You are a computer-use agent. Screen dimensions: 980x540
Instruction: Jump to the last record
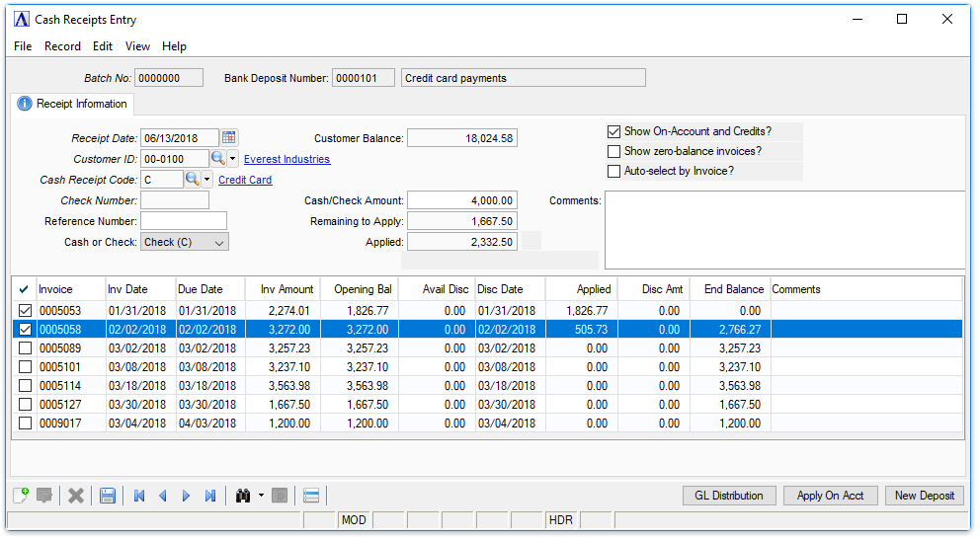[210, 496]
